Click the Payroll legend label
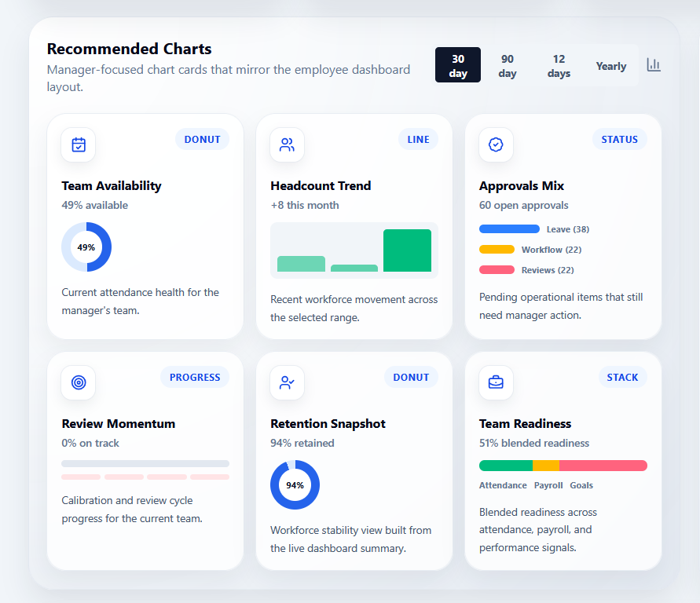This screenshot has width=700, height=603. coord(548,485)
